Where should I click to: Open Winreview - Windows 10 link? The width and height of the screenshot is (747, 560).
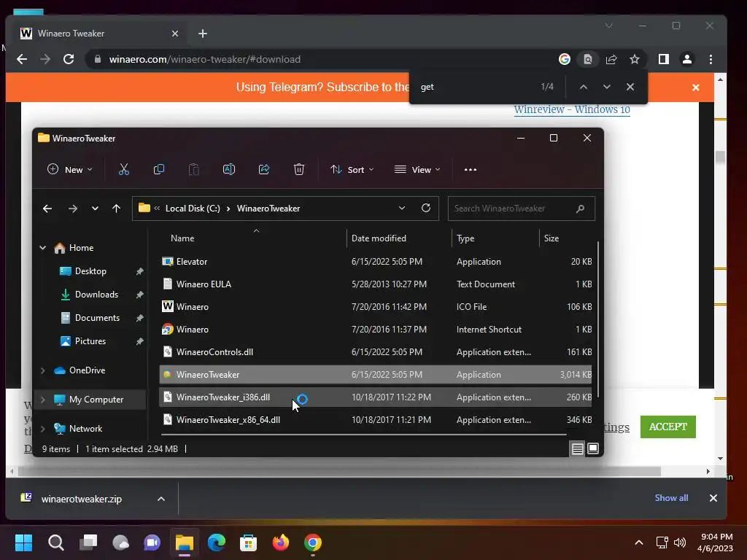click(572, 109)
